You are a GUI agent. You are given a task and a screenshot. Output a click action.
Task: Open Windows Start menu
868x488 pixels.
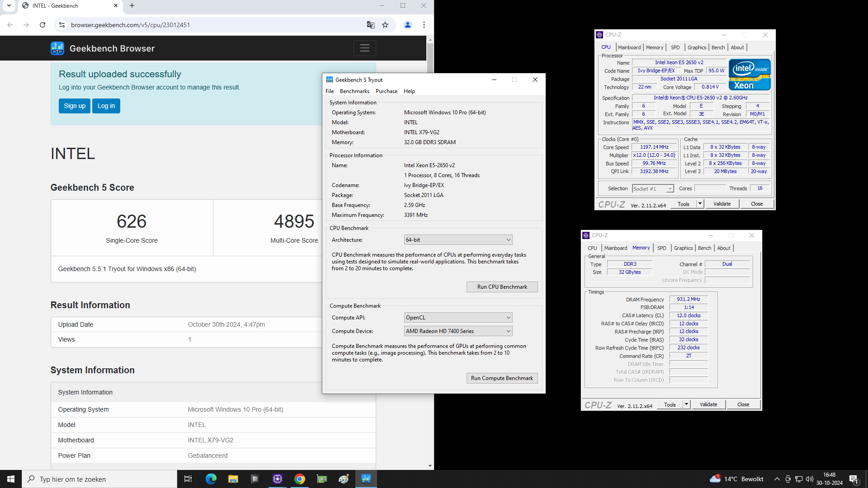11,479
